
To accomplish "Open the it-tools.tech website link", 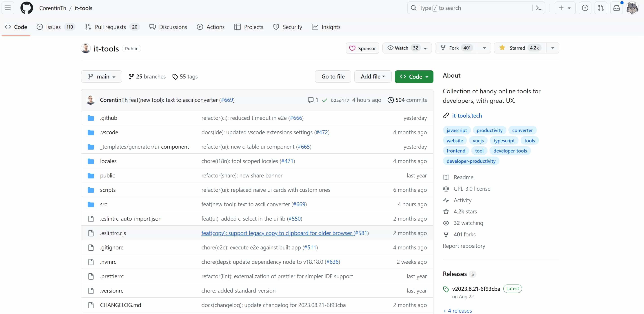I will (x=467, y=116).
